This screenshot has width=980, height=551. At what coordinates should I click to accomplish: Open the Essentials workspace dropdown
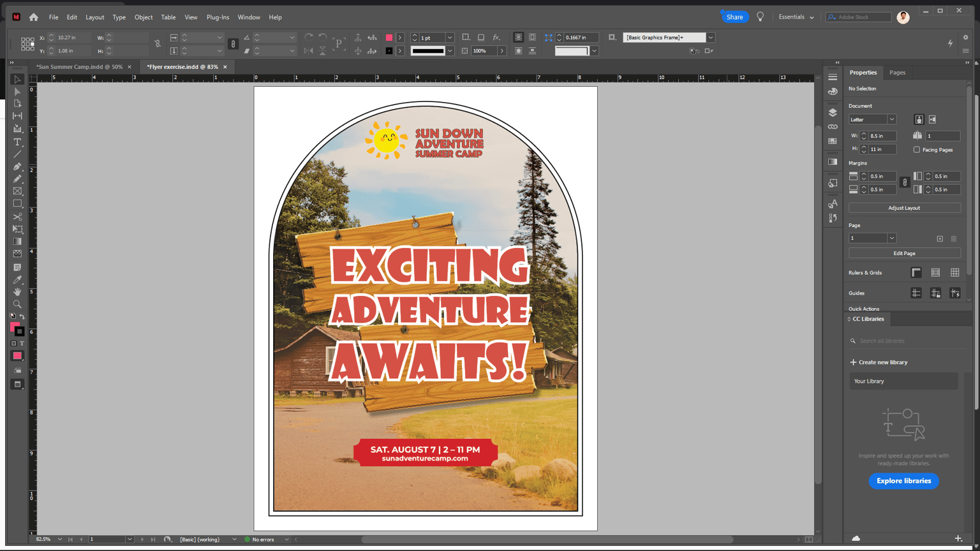(796, 17)
